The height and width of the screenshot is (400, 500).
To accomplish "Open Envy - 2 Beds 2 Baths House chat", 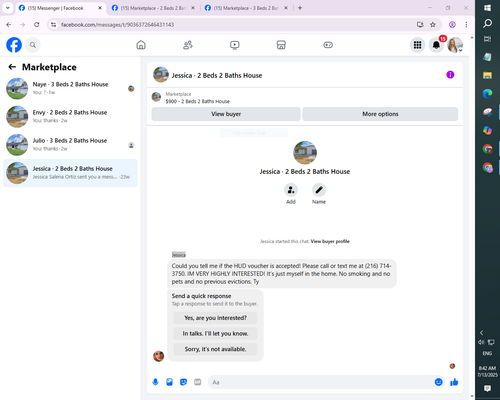I will (x=70, y=116).
